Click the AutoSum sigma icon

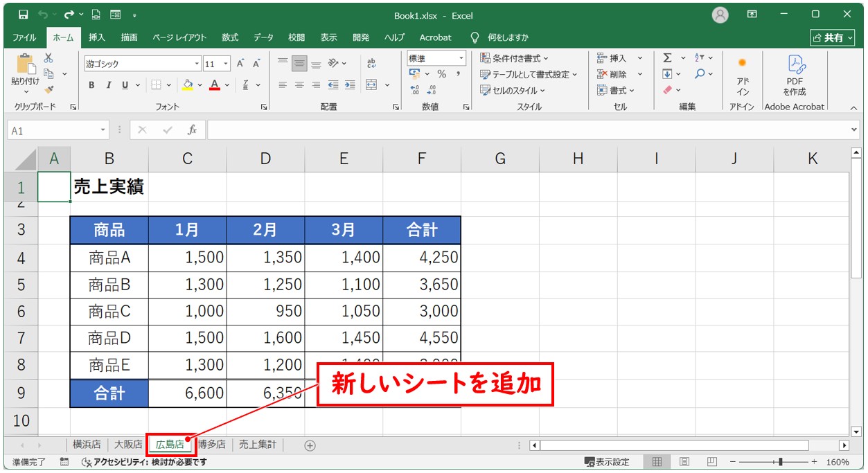click(x=667, y=58)
